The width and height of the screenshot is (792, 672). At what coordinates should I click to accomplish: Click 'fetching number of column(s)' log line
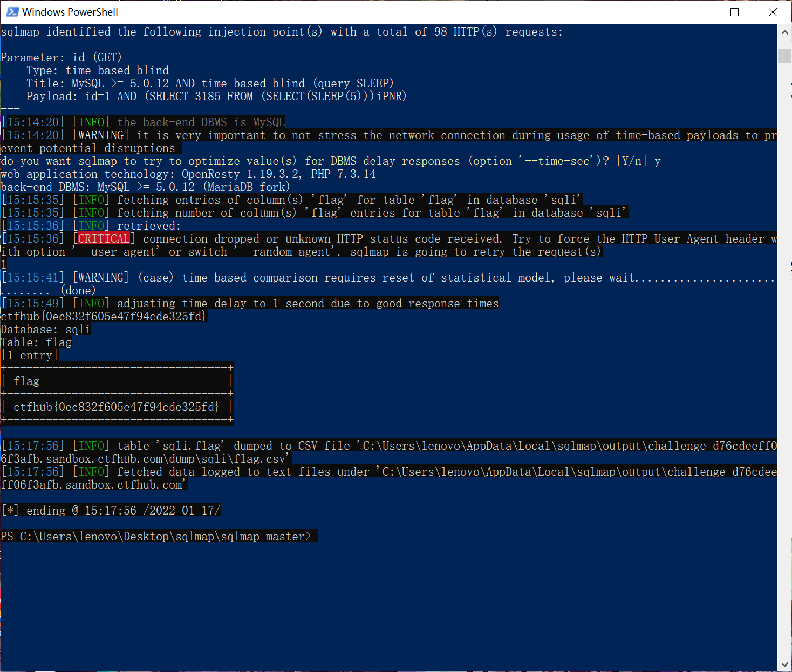(x=315, y=213)
